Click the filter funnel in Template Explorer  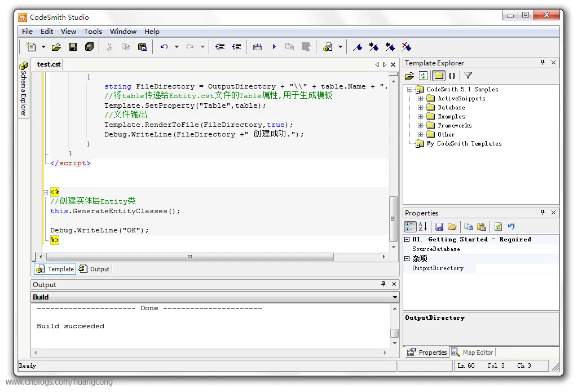[468, 76]
